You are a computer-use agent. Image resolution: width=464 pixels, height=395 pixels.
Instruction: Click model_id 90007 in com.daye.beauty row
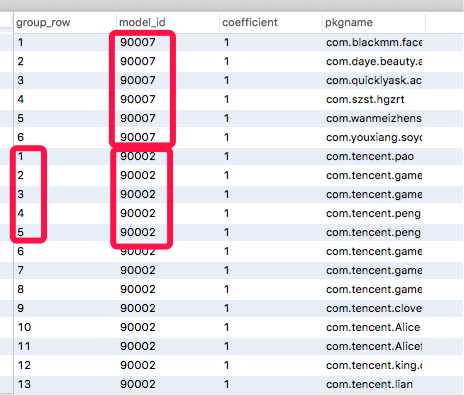(x=138, y=61)
